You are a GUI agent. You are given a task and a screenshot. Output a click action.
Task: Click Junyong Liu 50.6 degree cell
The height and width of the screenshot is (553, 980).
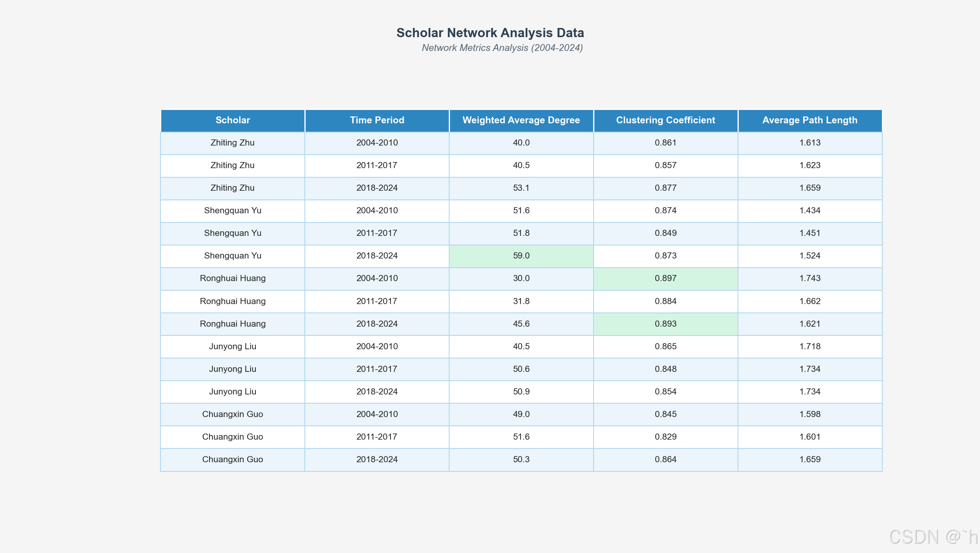click(521, 369)
